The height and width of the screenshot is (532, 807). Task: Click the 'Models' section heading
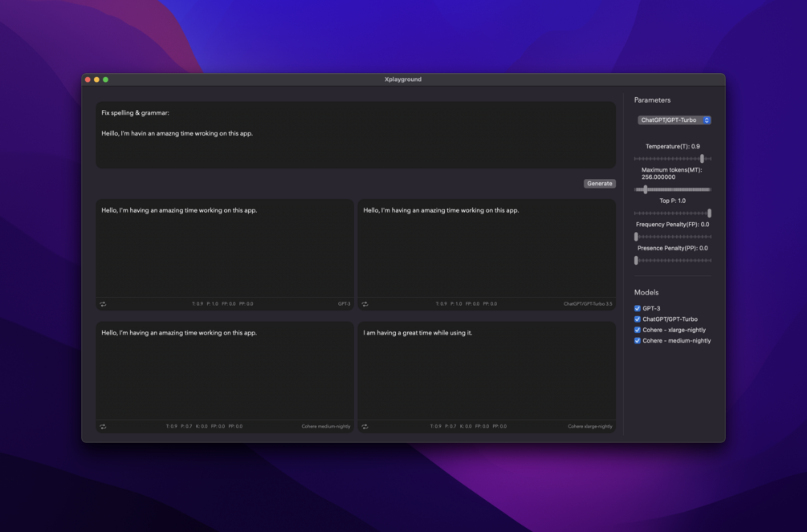[x=646, y=292]
